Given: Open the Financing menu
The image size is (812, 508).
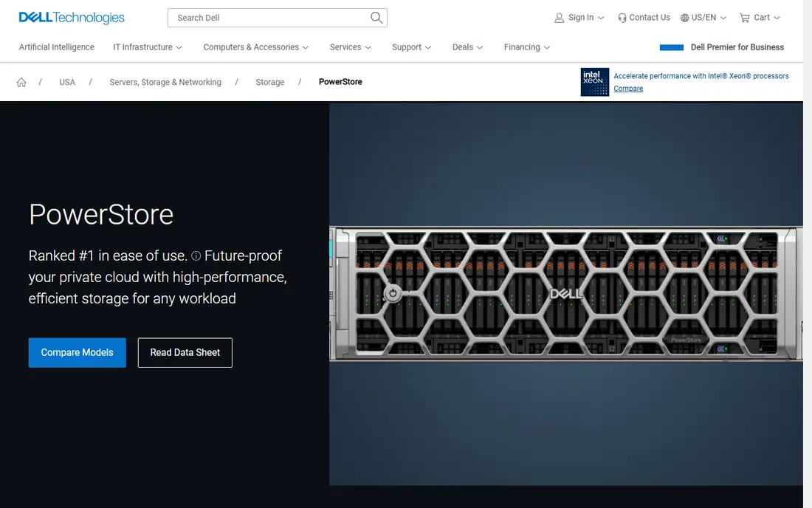Looking at the screenshot, I should click(x=526, y=47).
